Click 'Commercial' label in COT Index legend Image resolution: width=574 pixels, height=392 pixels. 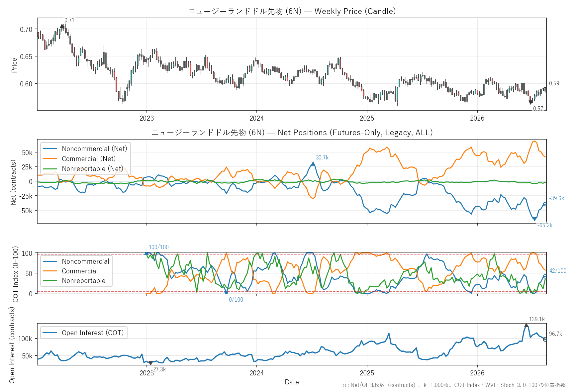[x=80, y=271]
